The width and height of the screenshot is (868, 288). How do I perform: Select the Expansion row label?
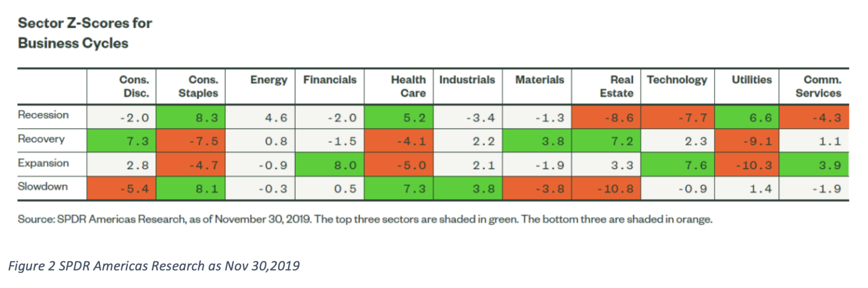pos(43,163)
